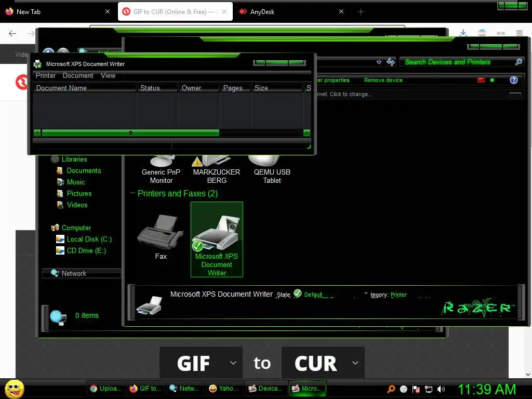Open the Firefox downloads icon

coord(463,33)
